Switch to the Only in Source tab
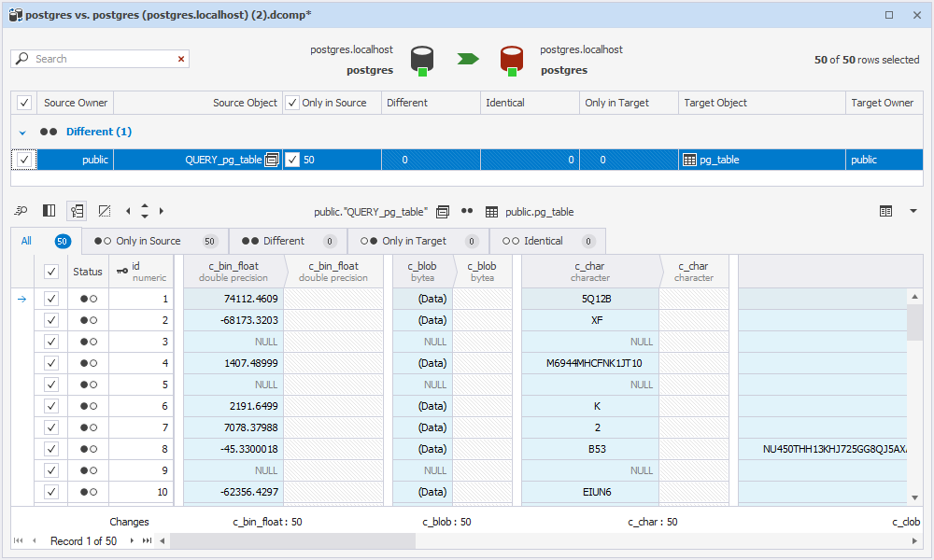 coord(155,241)
